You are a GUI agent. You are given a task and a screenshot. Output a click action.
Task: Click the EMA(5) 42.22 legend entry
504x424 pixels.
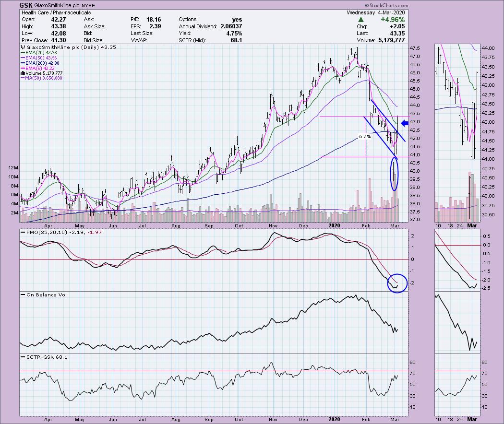click(x=37, y=68)
